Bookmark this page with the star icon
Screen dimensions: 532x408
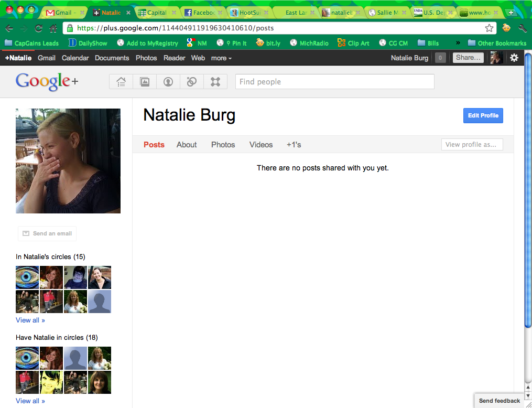click(x=489, y=28)
